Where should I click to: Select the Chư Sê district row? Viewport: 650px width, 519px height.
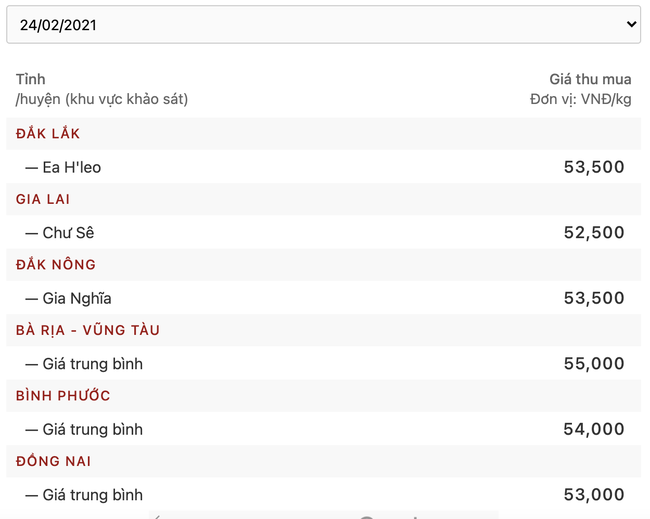tap(323, 233)
